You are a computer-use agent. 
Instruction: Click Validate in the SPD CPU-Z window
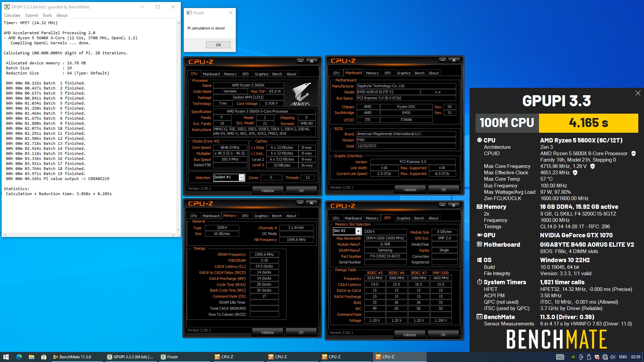tap(410, 335)
